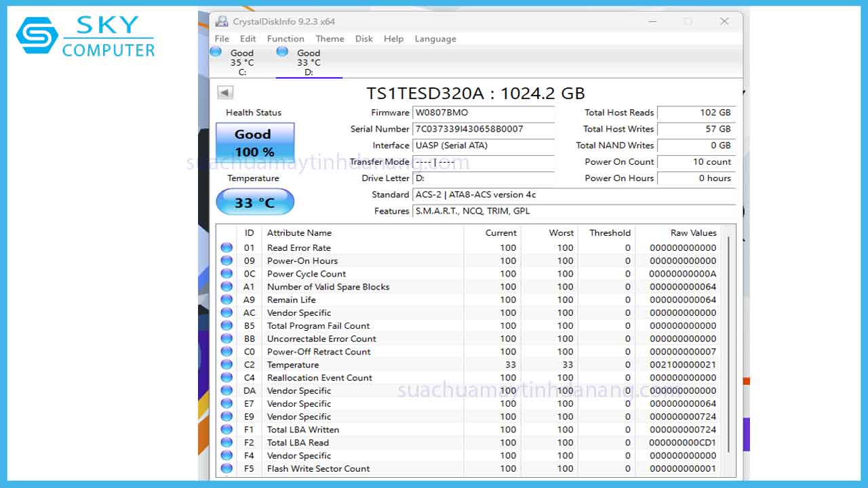Open the Disk menu
The width and height of the screenshot is (868, 488).
pos(363,39)
